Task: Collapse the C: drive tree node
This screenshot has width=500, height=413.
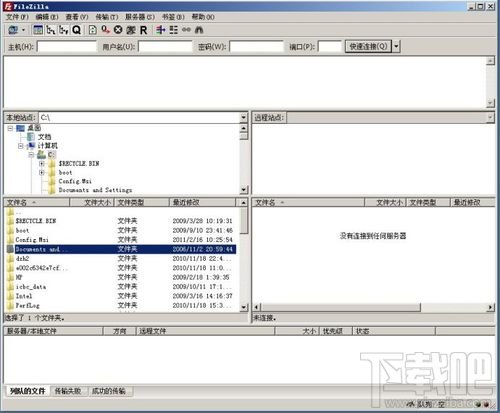Action: [31, 155]
